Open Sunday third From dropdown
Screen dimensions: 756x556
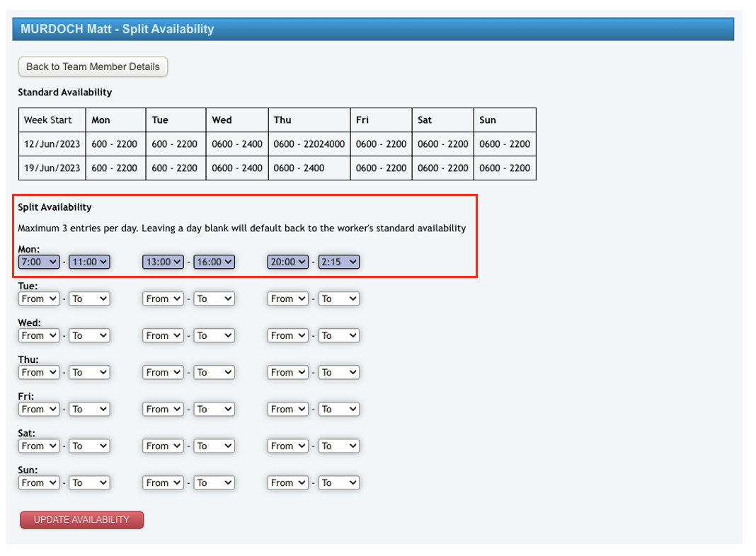[288, 483]
